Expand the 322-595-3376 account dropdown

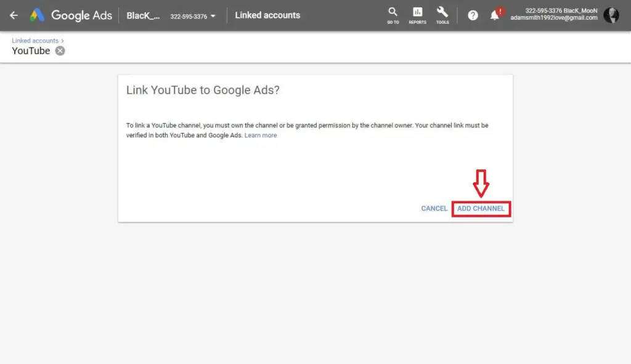click(x=193, y=16)
